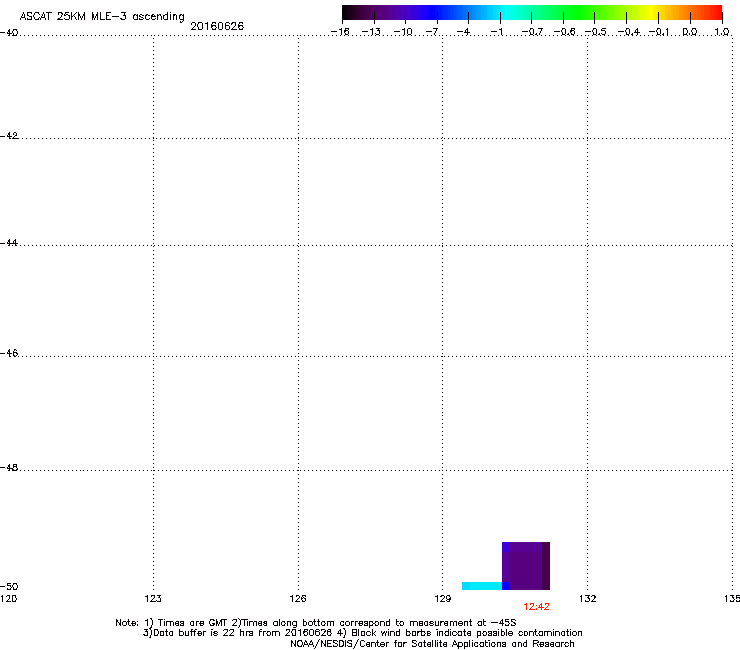Click the red overpass time '12:42'

pyautogui.click(x=536, y=607)
